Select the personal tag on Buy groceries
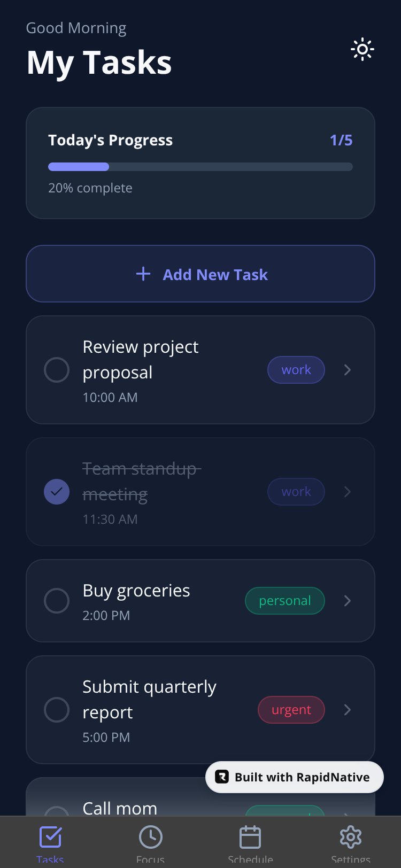The height and width of the screenshot is (868, 401). 285,601
